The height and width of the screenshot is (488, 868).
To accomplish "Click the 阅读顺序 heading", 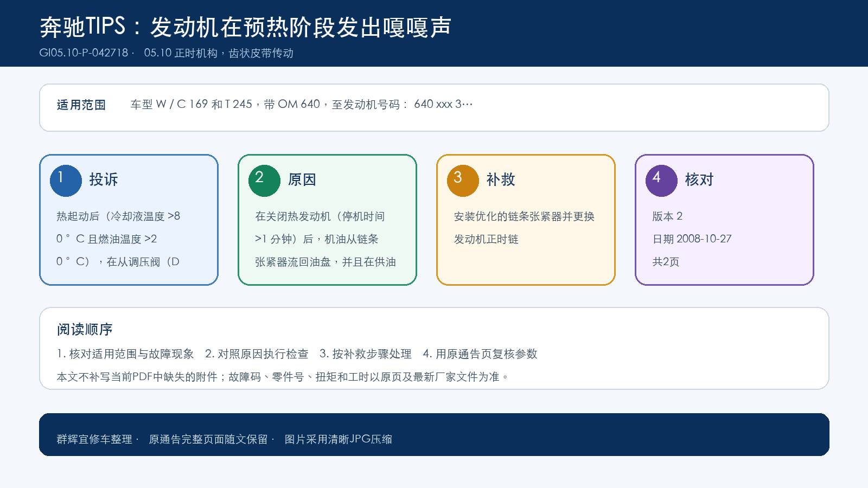I will (x=85, y=329).
